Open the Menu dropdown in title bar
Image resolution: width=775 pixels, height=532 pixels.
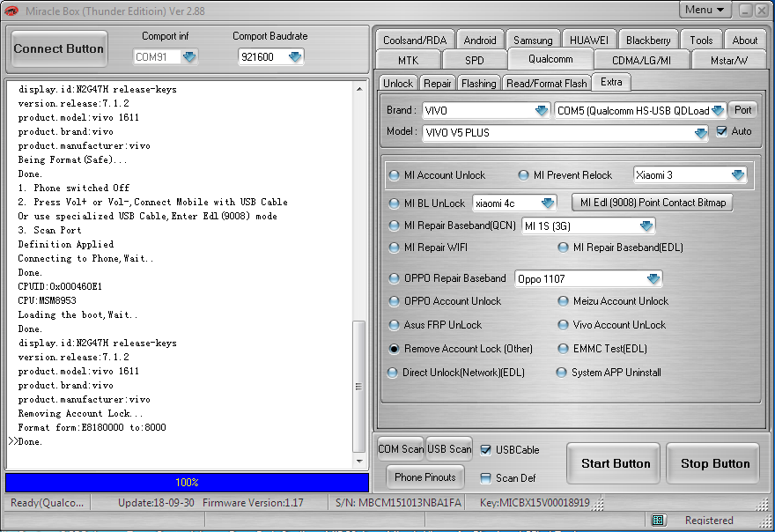tap(705, 10)
